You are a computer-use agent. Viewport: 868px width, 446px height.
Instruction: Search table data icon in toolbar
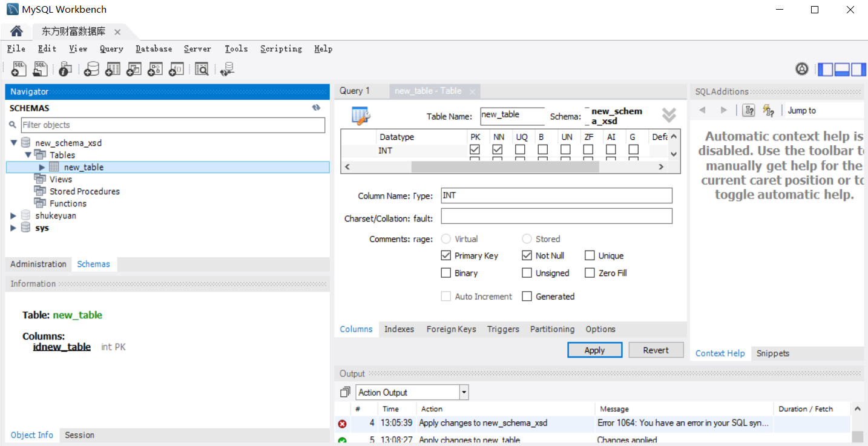202,69
